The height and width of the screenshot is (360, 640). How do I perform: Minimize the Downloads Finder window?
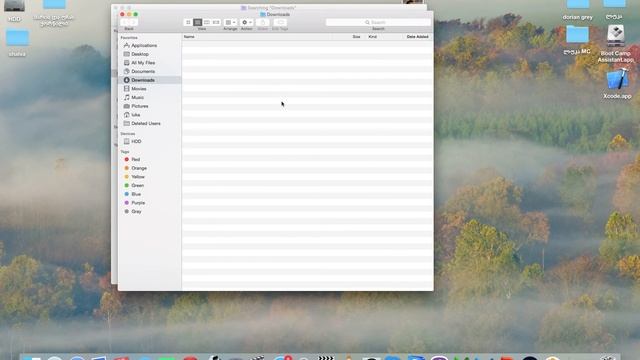pos(129,14)
